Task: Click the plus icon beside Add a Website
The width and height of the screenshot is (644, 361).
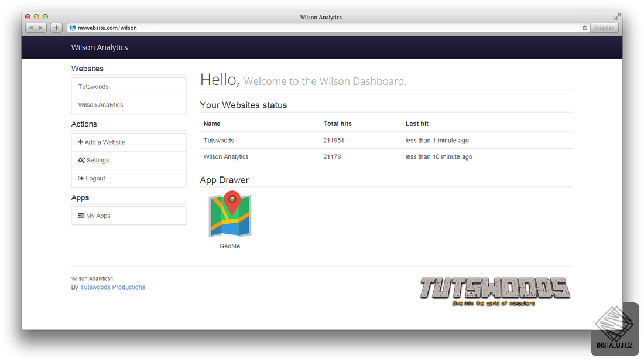Action: [x=81, y=142]
